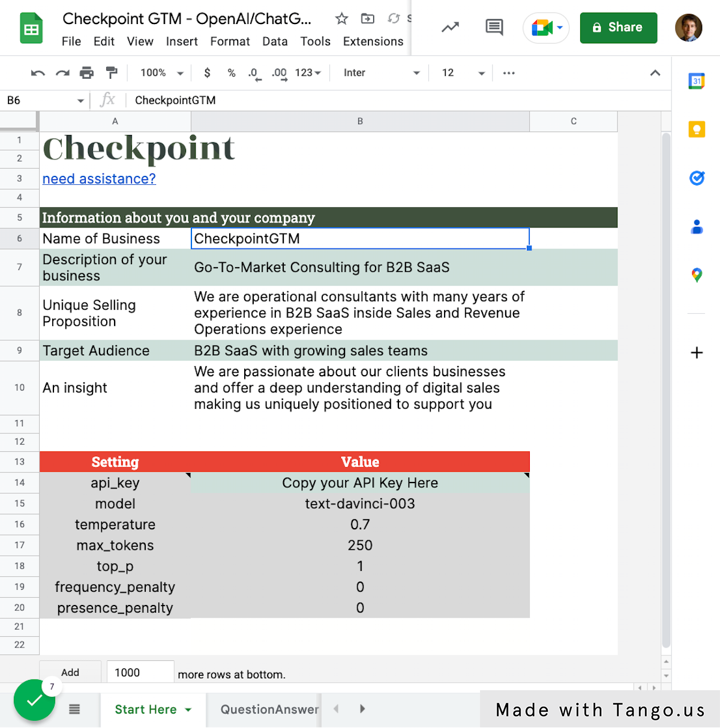Check the document sync status icon
720x728 pixels.
coord(394,19)
